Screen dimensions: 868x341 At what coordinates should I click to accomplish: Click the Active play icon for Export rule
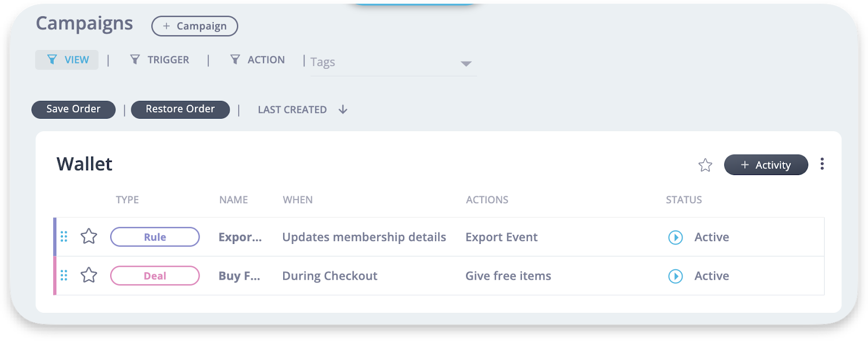coord(675,237)
